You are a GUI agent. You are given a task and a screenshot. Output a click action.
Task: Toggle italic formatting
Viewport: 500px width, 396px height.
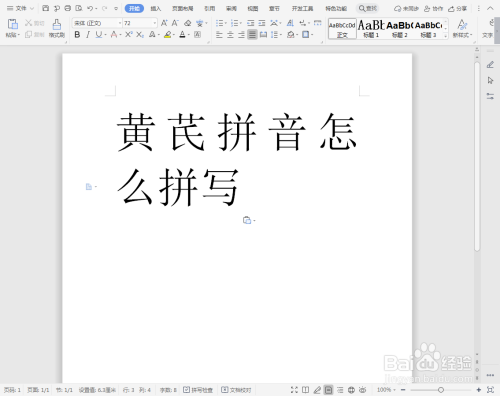pyautogui.click(x=88, y=34)
